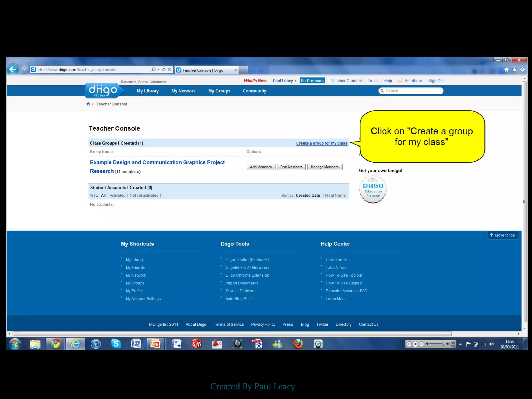
Task: Click the browser forward arrow
Action: point(24,69)
